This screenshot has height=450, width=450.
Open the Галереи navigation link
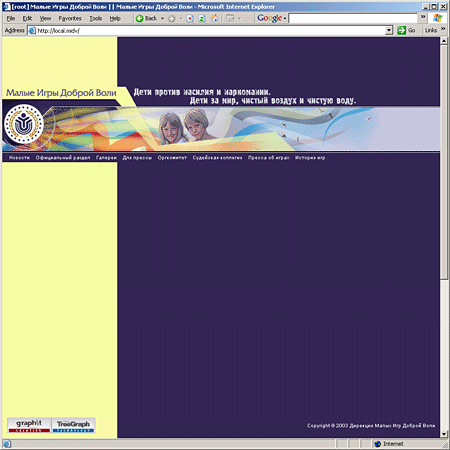pyautogui.click(x=106, y=158)
